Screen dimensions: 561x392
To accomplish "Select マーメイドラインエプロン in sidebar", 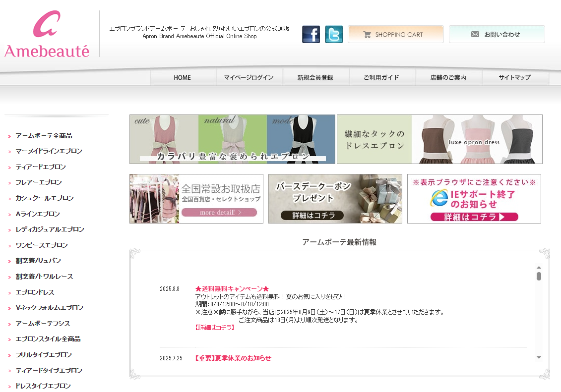I will [x=49, y=151].
